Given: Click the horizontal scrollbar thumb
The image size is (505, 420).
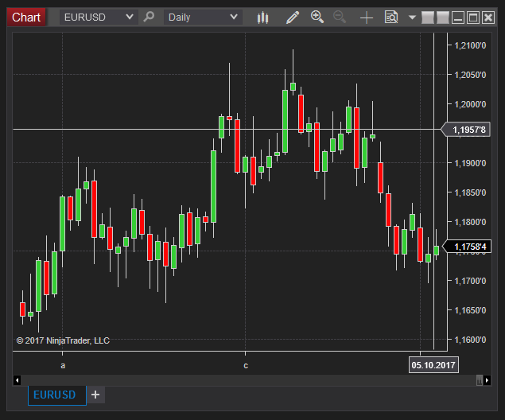Looking at the screenshot, I should coord(480,380).
